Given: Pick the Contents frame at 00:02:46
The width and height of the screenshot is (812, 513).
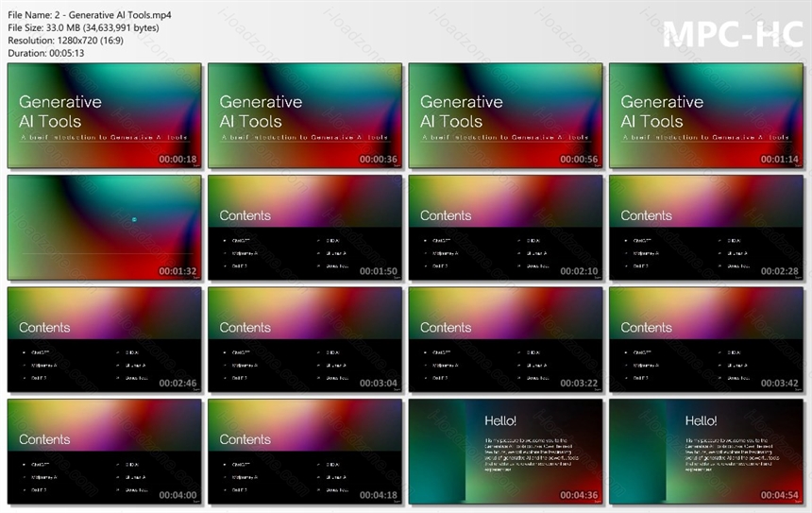Looking at the screenshot, I should point(105,339).
